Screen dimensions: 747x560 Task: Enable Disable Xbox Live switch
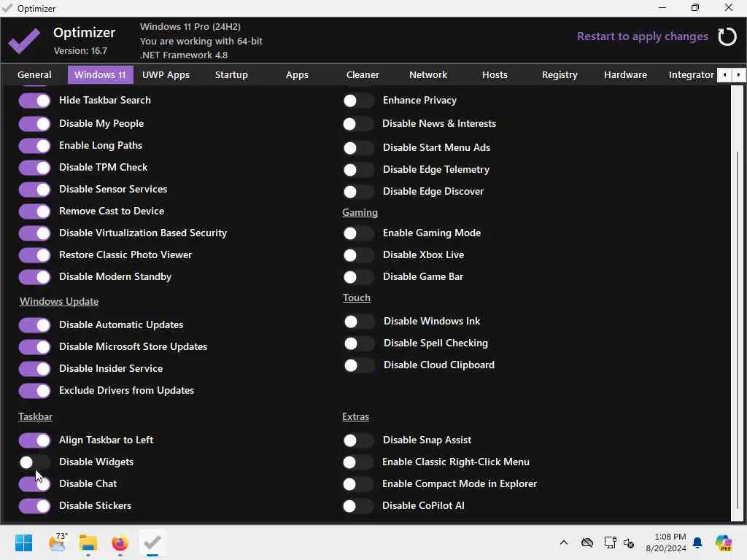pyautogui.click(x=358, y=255)
